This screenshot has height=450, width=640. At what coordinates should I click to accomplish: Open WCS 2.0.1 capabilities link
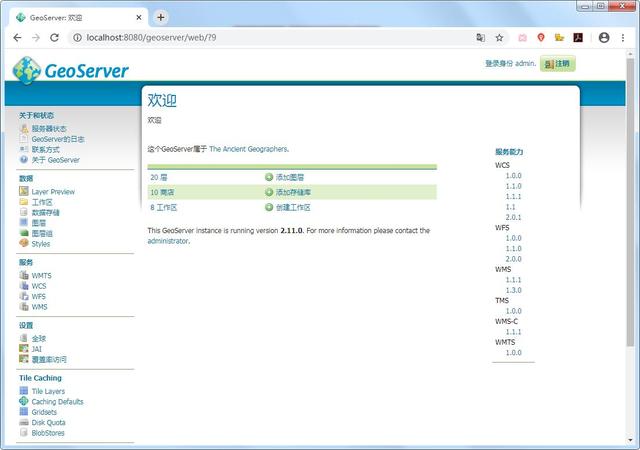(x=513, y=217)
